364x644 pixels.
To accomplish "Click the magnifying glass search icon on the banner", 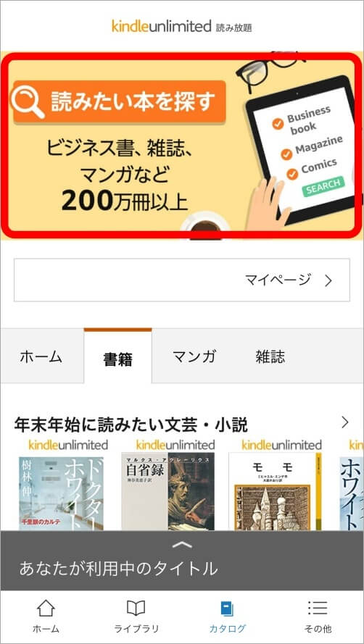I will tap(27, 101).
